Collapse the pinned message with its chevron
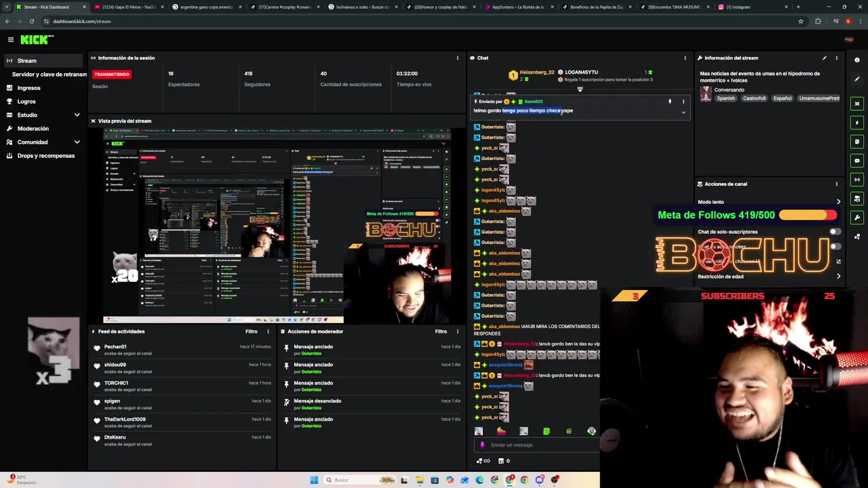This screenshot has height=488, width=868. click(x=683, y=113)
